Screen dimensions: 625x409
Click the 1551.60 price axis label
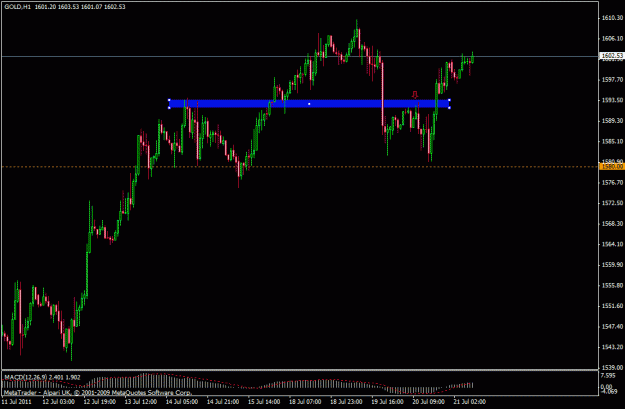[612, 306]
